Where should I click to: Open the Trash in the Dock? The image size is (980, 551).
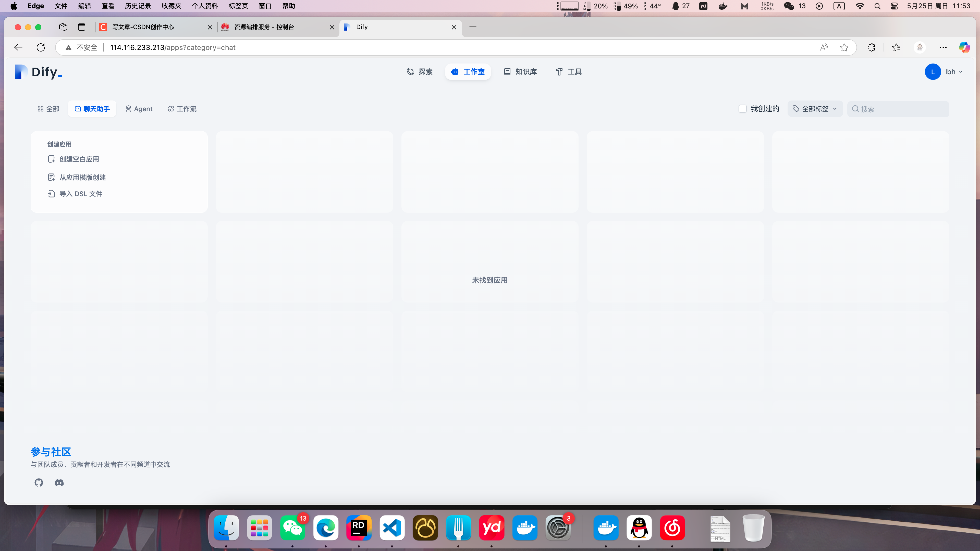(753, 528)
